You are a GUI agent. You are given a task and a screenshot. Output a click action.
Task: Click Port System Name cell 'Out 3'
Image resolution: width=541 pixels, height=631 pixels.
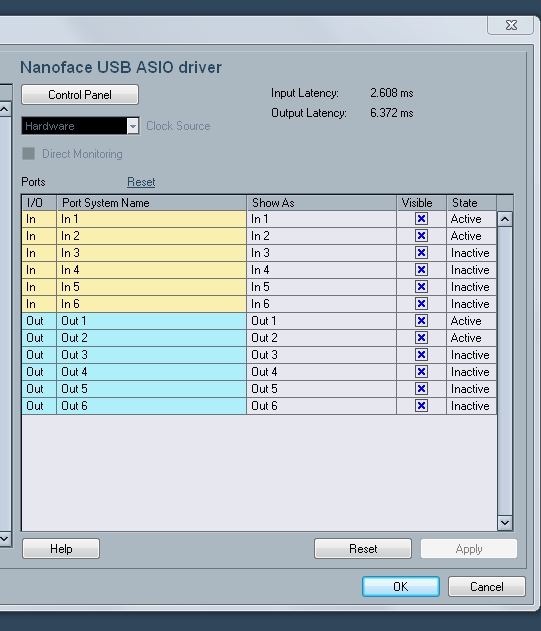coord(151,355)
